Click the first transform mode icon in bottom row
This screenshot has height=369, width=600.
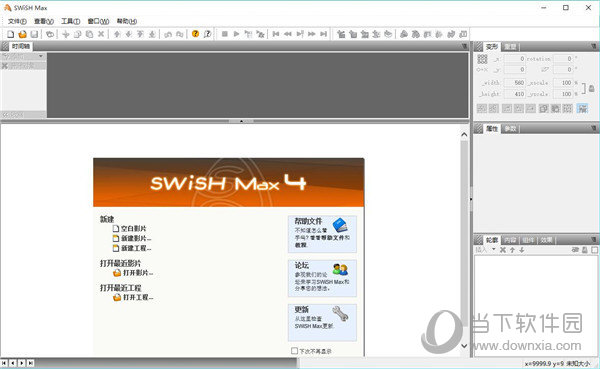pos(482,109)
